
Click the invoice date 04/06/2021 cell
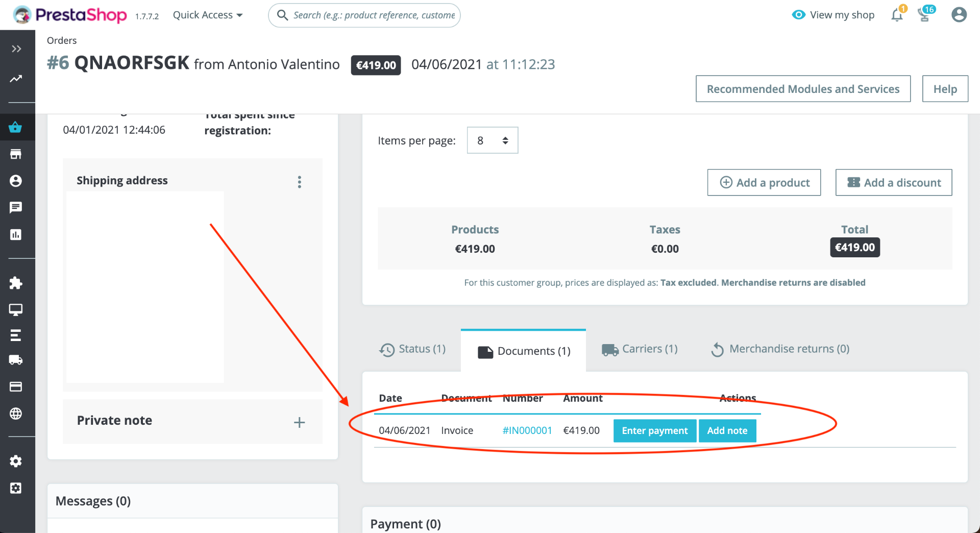[405, 430]
